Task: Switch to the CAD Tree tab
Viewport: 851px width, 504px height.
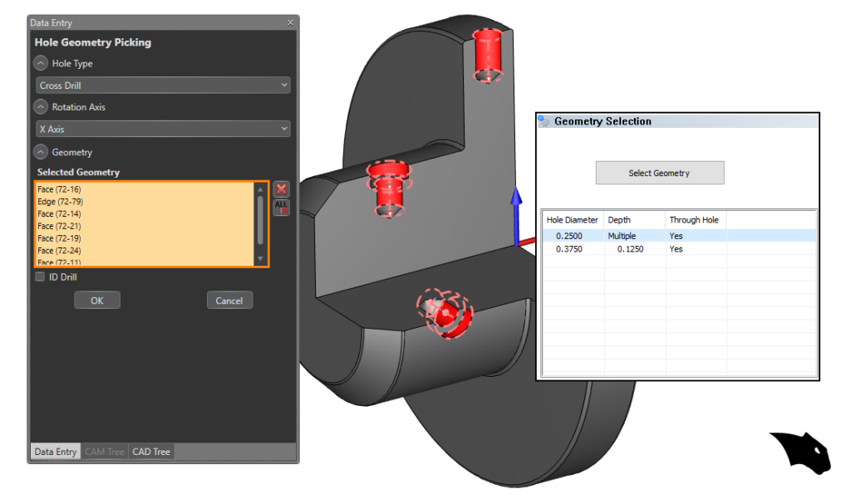Action: point(151,452)
